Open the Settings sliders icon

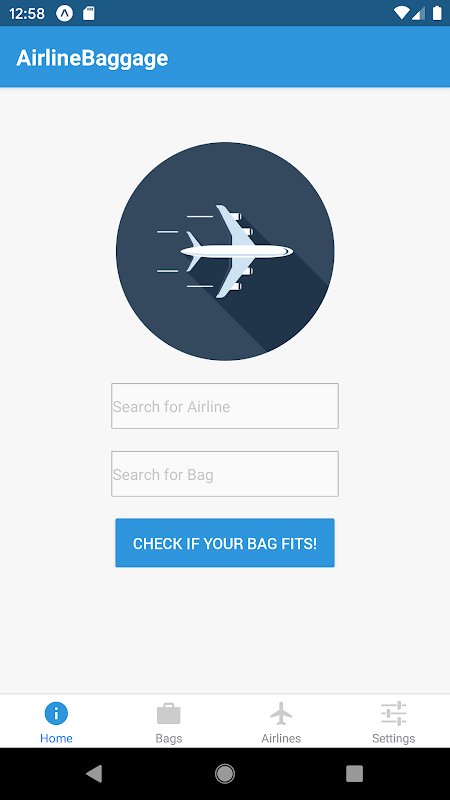point(393,713)
